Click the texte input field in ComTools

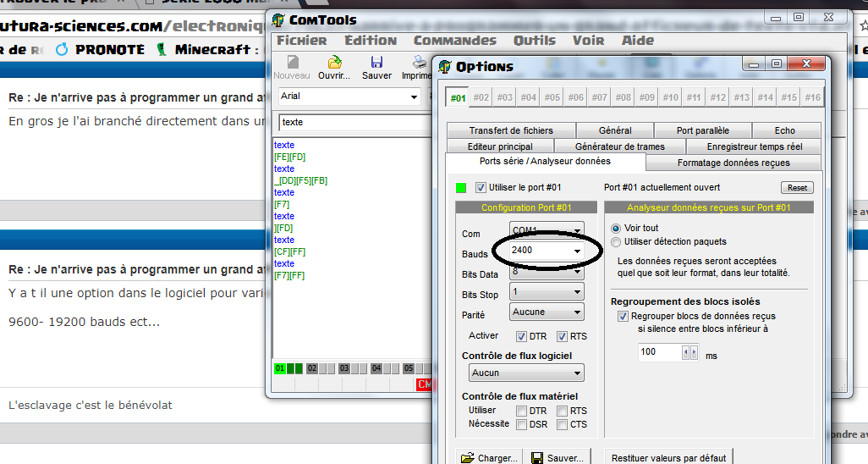pos(354,122)
